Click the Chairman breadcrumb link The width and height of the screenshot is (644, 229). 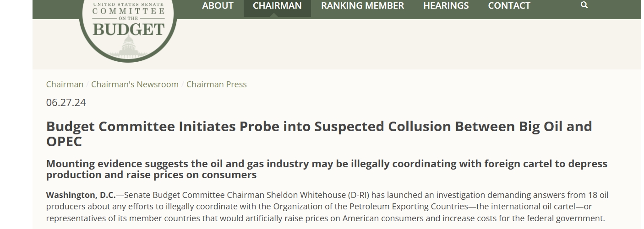[x=65, y=85]
